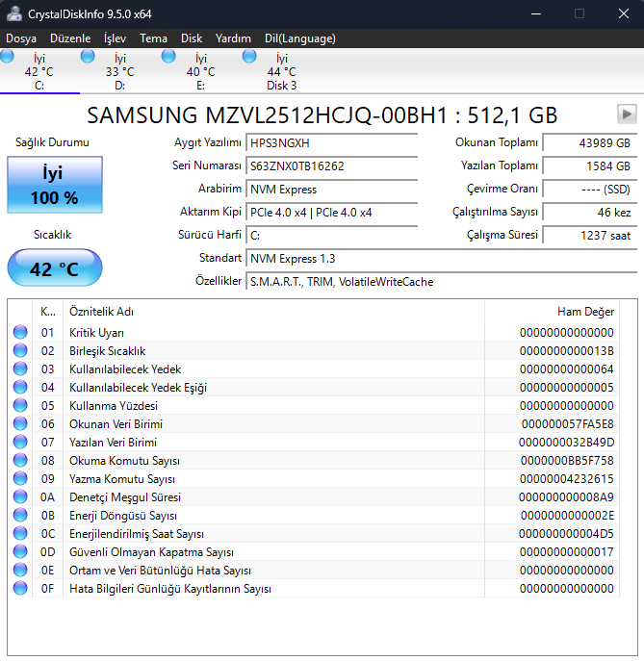
Task: Click status orb for drive C:
Action: coord(8,57)
